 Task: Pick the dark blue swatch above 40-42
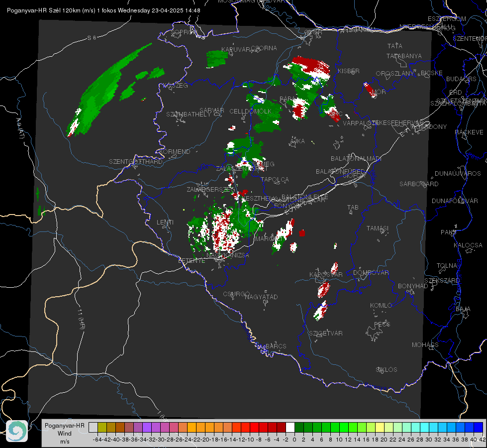pyautogui.click(x=479, y=427)
